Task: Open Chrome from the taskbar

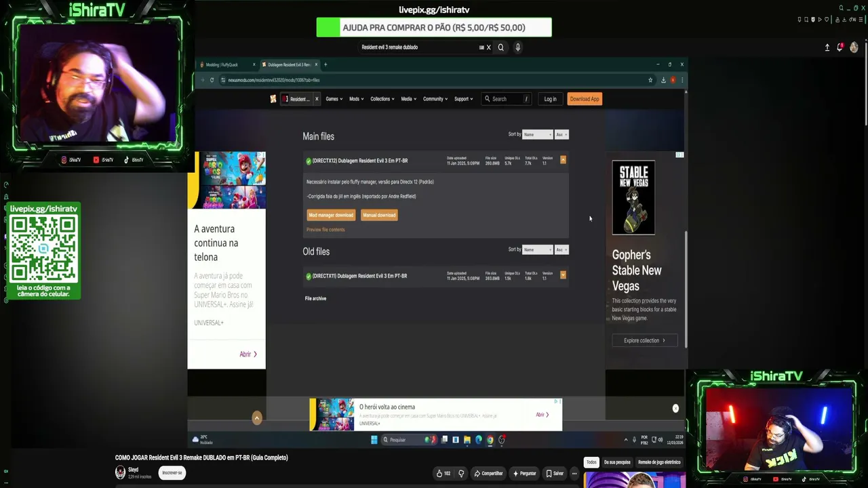Action: (x=490, y=440)
